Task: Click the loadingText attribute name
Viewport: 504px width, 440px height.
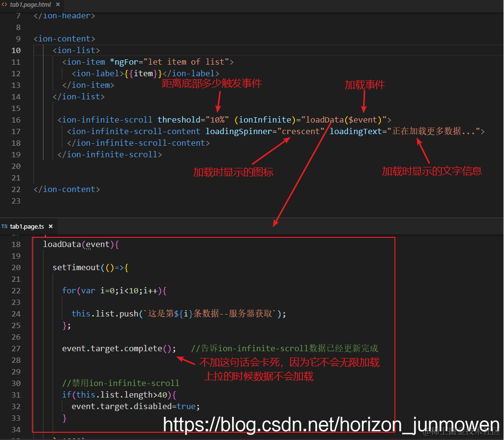Action: 356,131
